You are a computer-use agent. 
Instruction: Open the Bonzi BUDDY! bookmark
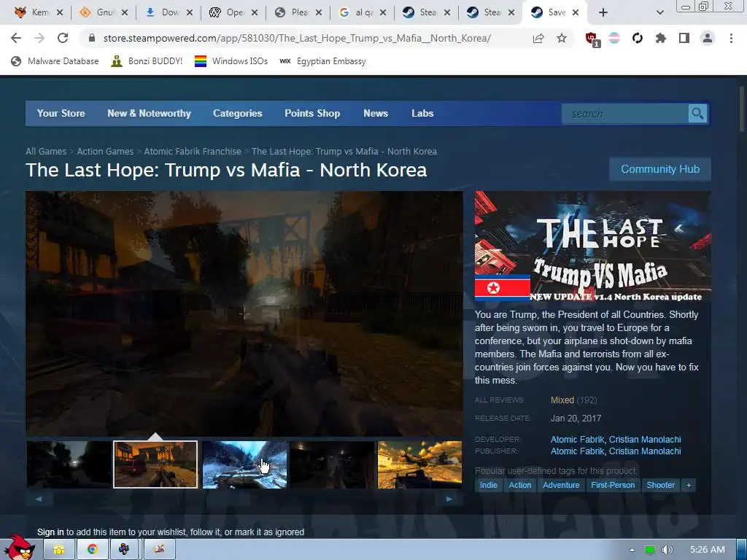click(147, 61)
